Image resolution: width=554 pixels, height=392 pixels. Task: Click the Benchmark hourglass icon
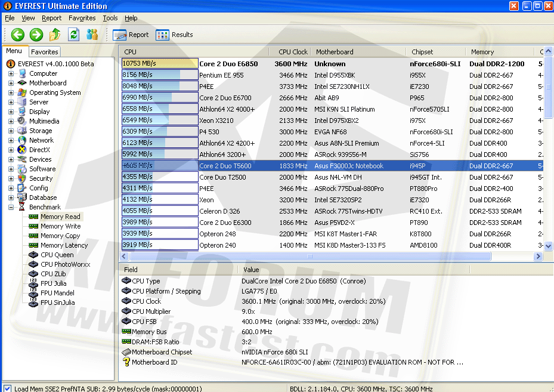(22, 207)
